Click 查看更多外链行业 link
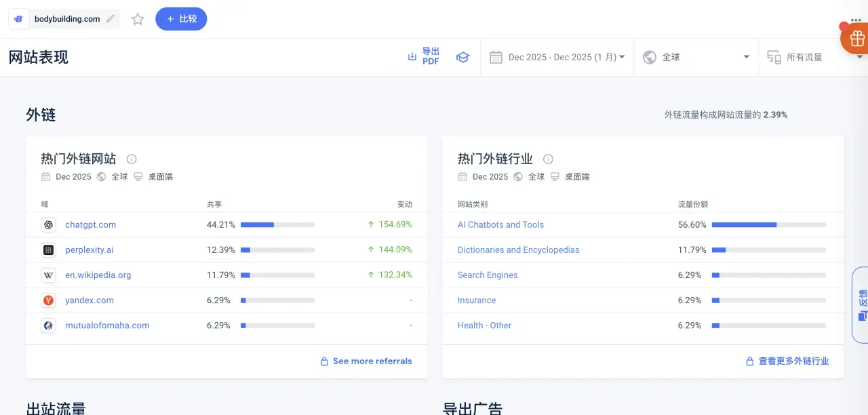This screenshot has width=868, height=415. click(793, 361)
